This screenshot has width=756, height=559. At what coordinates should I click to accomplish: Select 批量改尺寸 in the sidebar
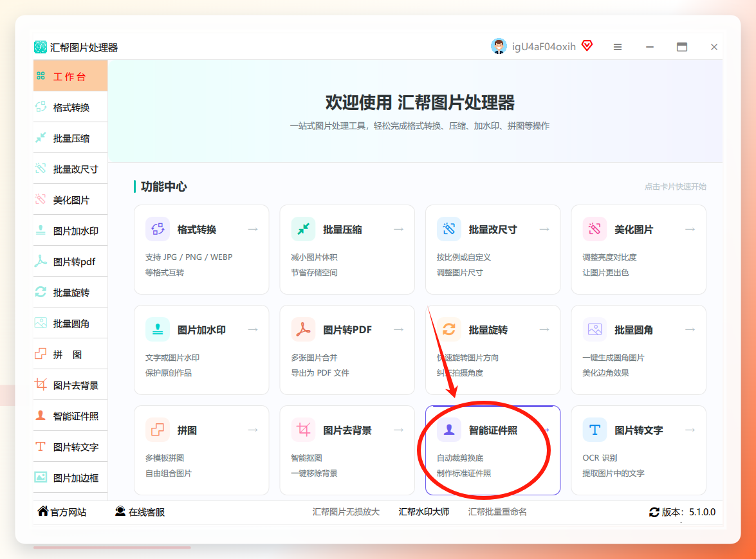coord(70,169)
